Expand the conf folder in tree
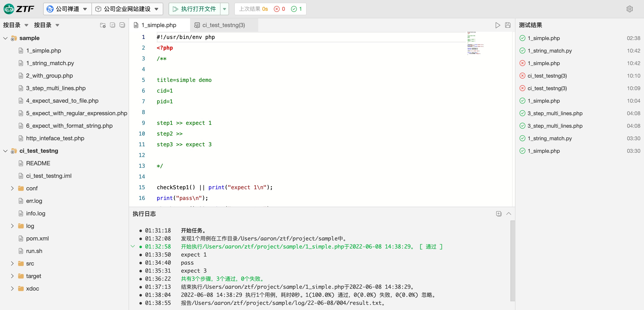This screenshot has height=310, width=644. (x=12, y=188)
